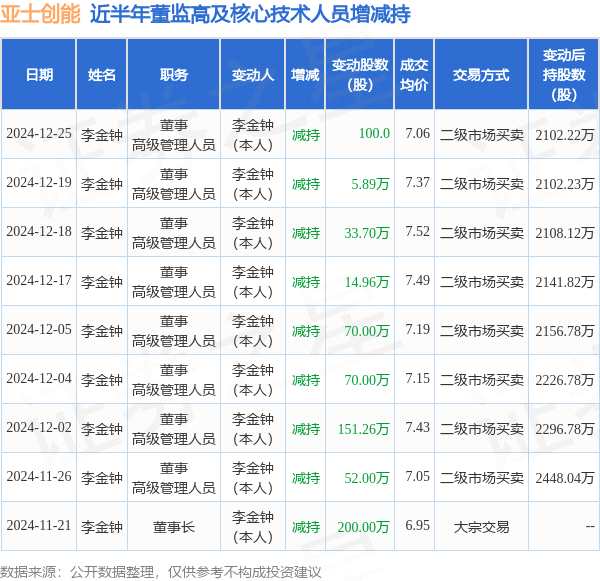Viewport: 600px width, 581px height.
Task: Click the holding value 2296.78万
Action: (x=564, y=429)
